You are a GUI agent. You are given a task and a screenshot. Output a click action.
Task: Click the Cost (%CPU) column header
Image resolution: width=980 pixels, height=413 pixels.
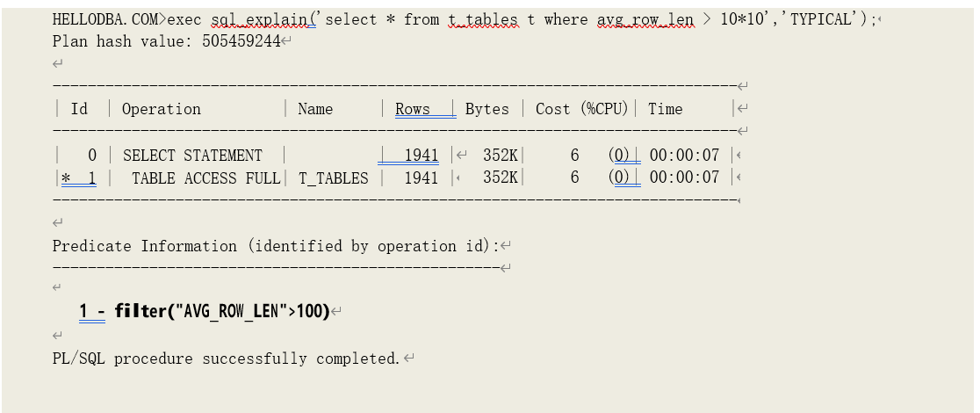click(x=581, y=109)
